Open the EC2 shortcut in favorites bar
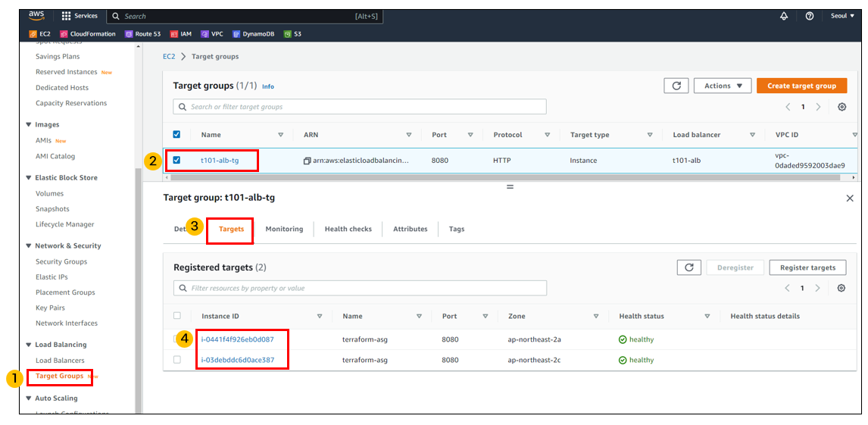The width and height of the screenshot is (868, 425). (40, 34)
